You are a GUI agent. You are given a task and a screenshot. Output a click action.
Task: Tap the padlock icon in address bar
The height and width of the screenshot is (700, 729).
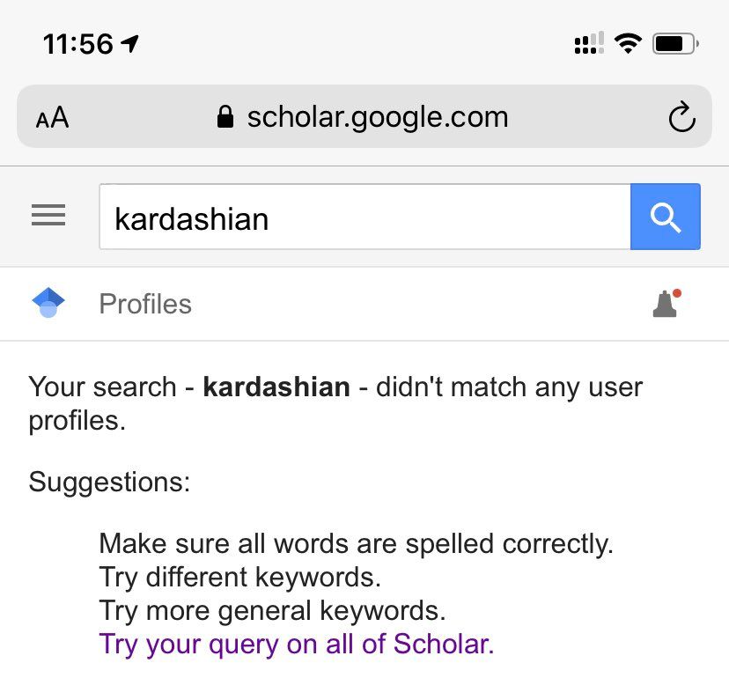click(226, 117)
